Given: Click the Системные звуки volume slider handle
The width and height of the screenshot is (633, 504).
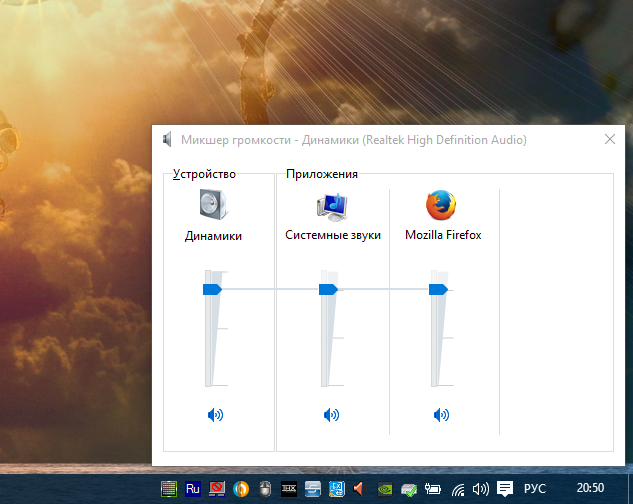Looking at the screenshot, I should tap(328, 289).
